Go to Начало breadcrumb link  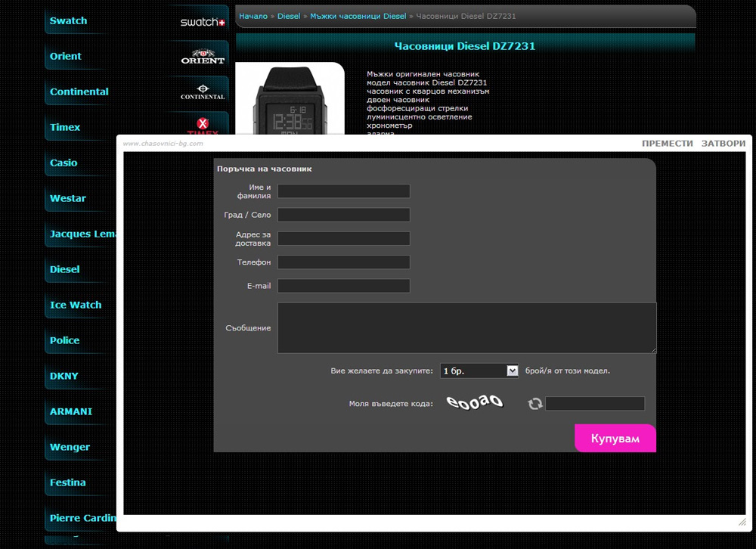pyautogui.click(x=253, y=16)
